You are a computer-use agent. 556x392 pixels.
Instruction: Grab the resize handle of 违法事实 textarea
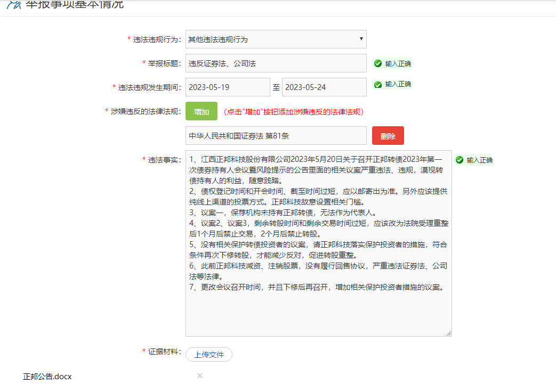448,333
